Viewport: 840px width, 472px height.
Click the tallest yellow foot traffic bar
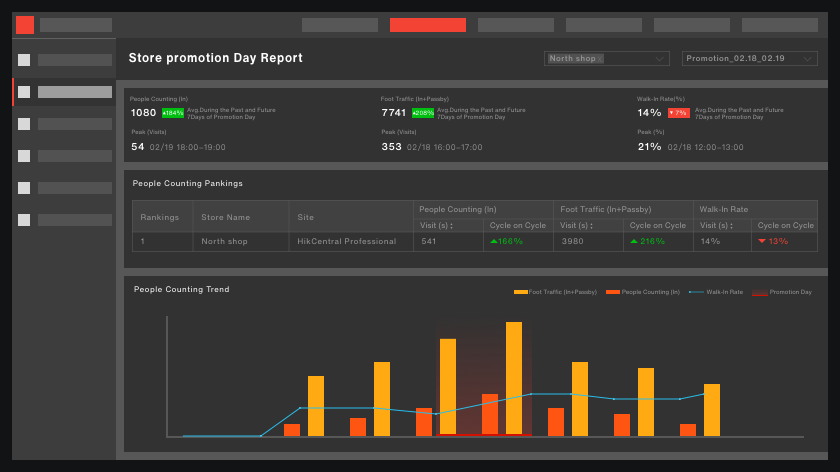[x=514, y=378]
